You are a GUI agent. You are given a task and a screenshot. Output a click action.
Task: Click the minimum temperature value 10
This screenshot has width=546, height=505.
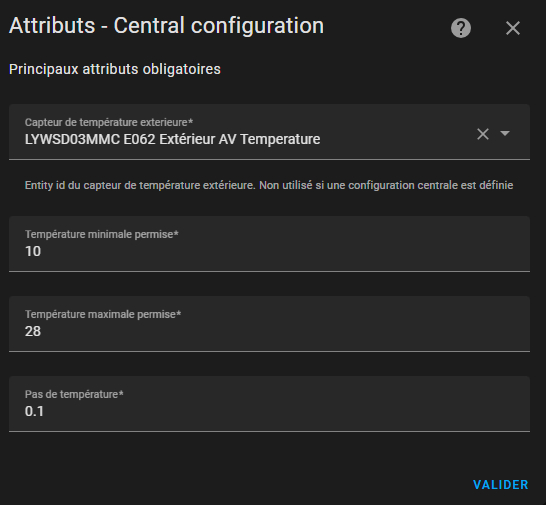click(x=33, y=251)
